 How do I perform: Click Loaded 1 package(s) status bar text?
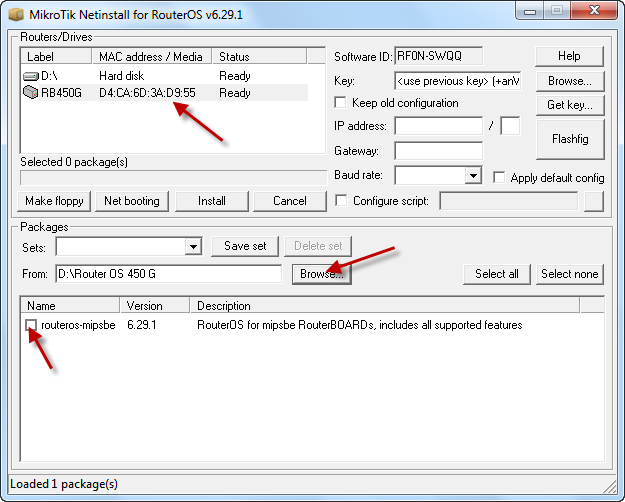[64, 484]
